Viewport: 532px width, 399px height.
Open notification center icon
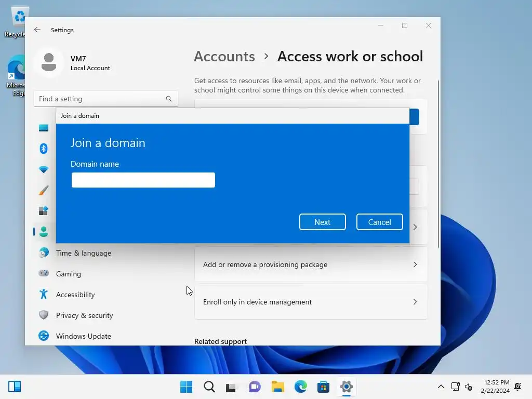pos(518,387)
